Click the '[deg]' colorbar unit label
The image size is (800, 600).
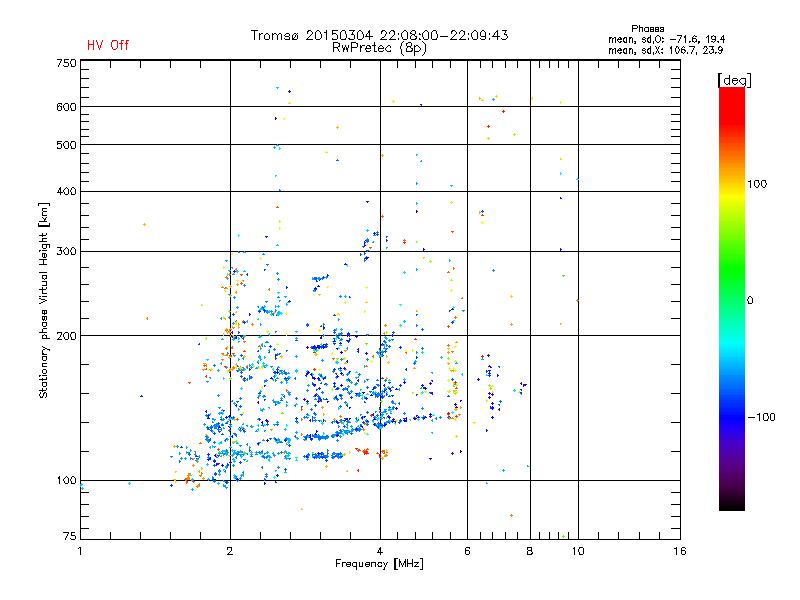click(x=734, y=80)
